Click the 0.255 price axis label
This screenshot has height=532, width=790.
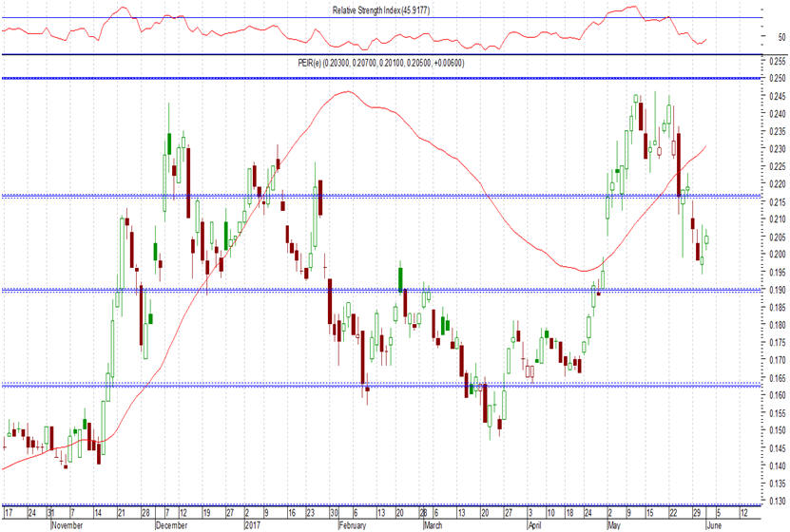tap(778, 61)
